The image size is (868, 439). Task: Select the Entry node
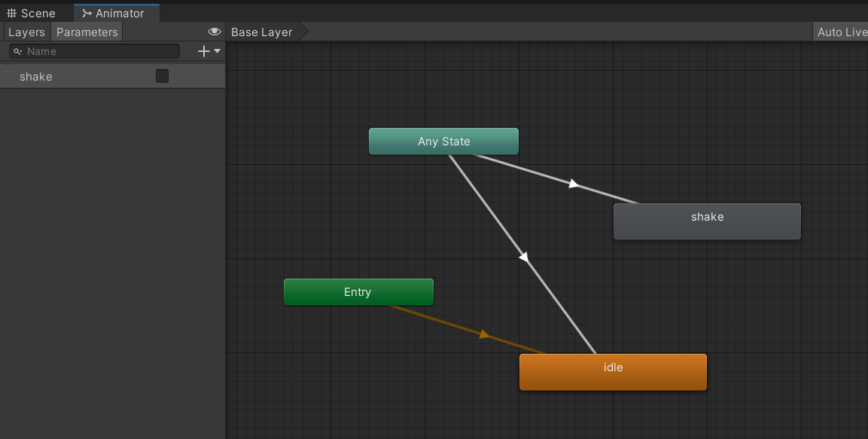click(358, 291)
